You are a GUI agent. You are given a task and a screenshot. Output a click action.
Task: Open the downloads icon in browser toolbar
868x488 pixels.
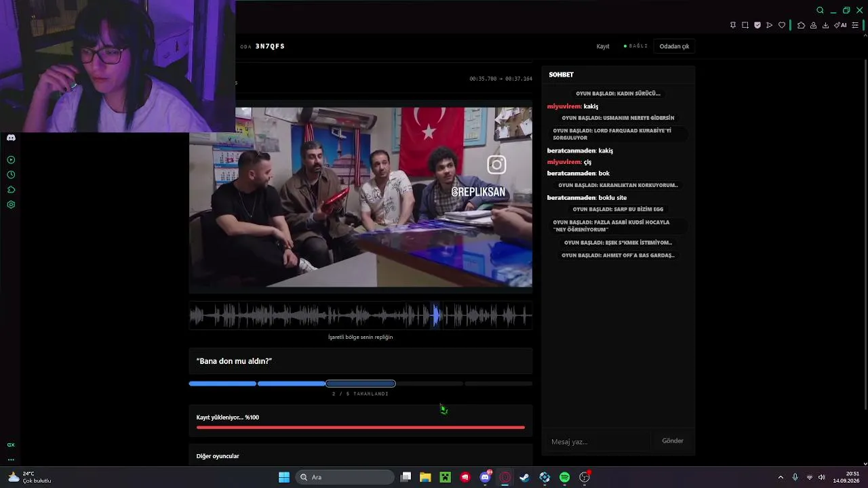pos(825,25)
